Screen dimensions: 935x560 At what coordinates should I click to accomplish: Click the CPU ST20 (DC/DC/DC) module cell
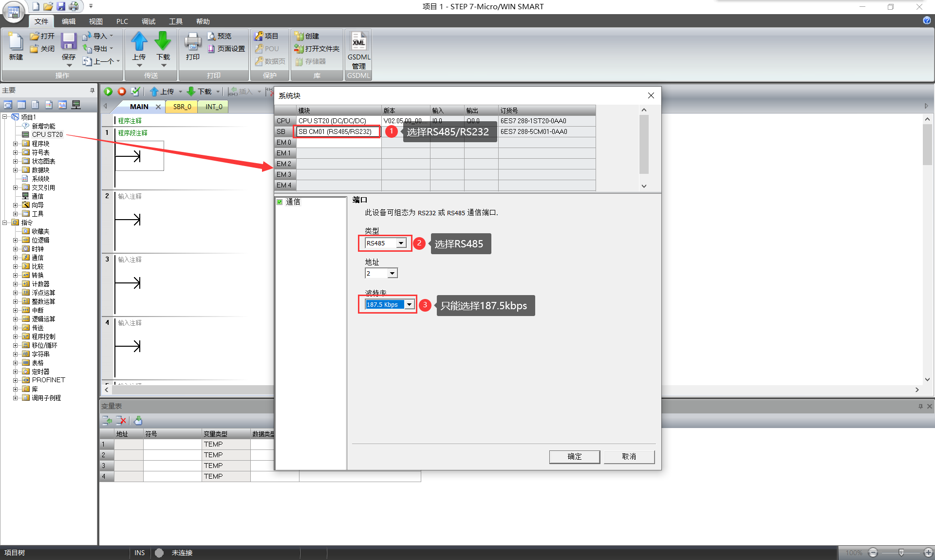coord(338,121)
